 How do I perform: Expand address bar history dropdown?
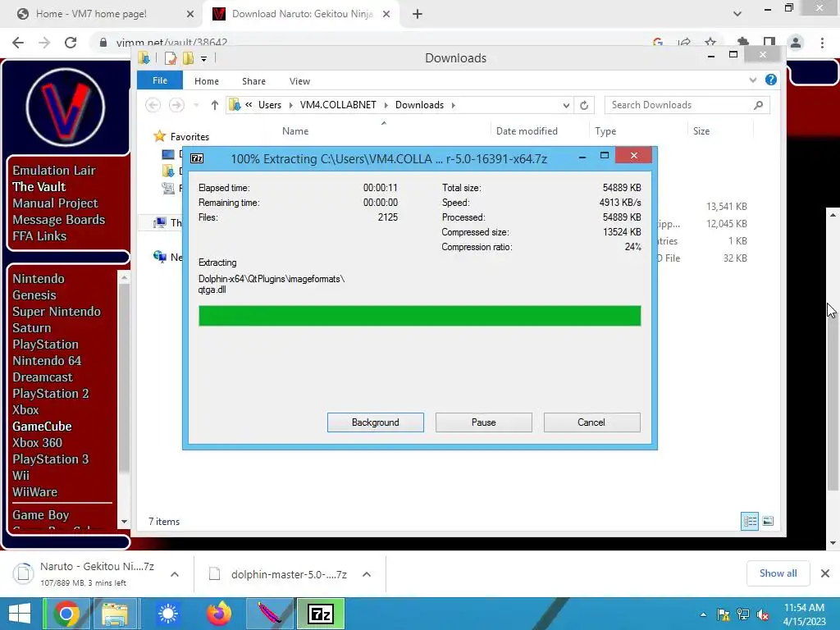[x=566, y=105]
